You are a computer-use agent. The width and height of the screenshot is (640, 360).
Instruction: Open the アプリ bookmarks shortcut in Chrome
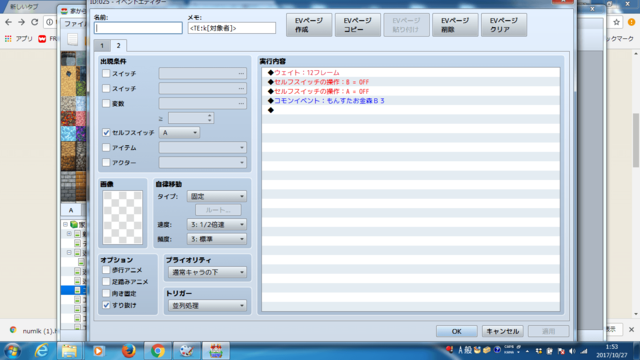[19, 39]
